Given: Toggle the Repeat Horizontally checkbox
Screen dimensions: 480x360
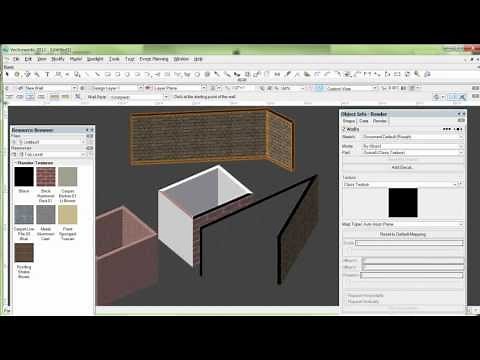Looking at the screenshot, I should point(346,296).
